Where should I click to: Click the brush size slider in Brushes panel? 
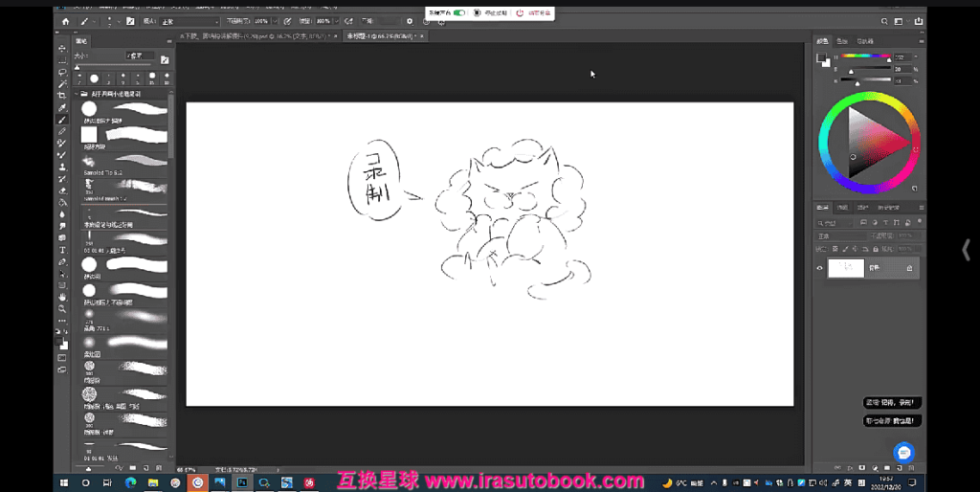tap(114, 66)
